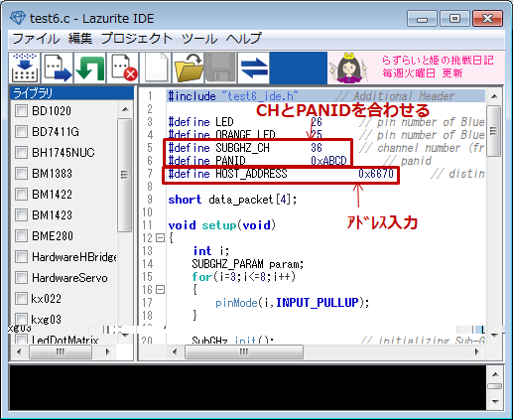Click library list scroll-up arrow

click(125, 109)
